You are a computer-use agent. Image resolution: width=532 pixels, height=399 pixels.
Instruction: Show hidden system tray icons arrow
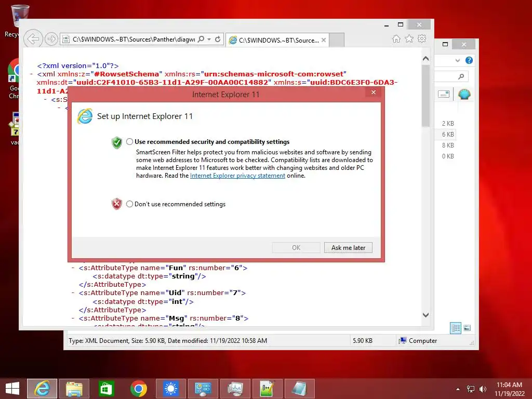tap(458, 389)
